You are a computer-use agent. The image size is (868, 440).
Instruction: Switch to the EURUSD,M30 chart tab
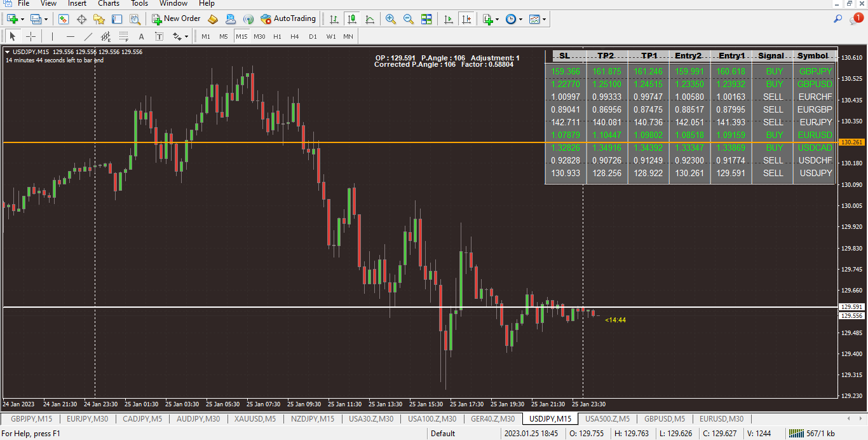[722, 418]
